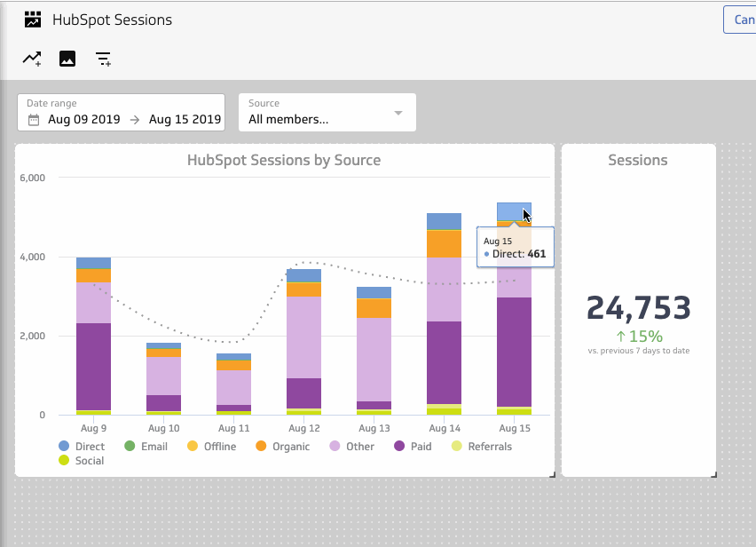Open the add filter icon
The height and width of the screenshot is (547, 756).
(x=103, y=58)
